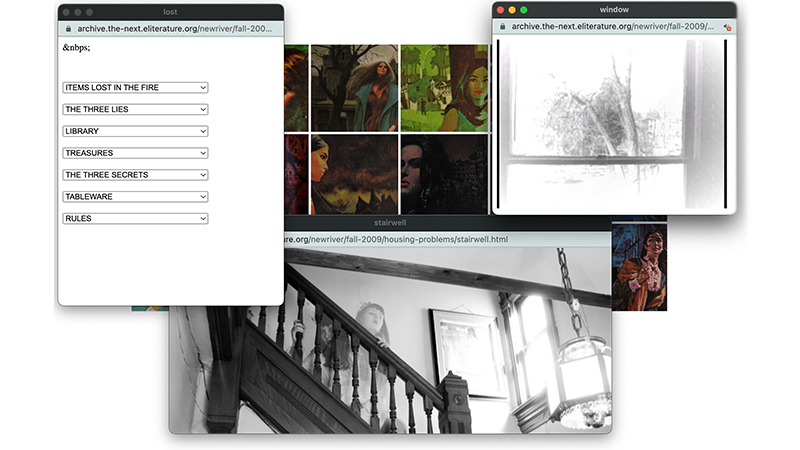Click the muted audio icon in window popup
The image size is (800, 450).
click(x=727, y=27)
